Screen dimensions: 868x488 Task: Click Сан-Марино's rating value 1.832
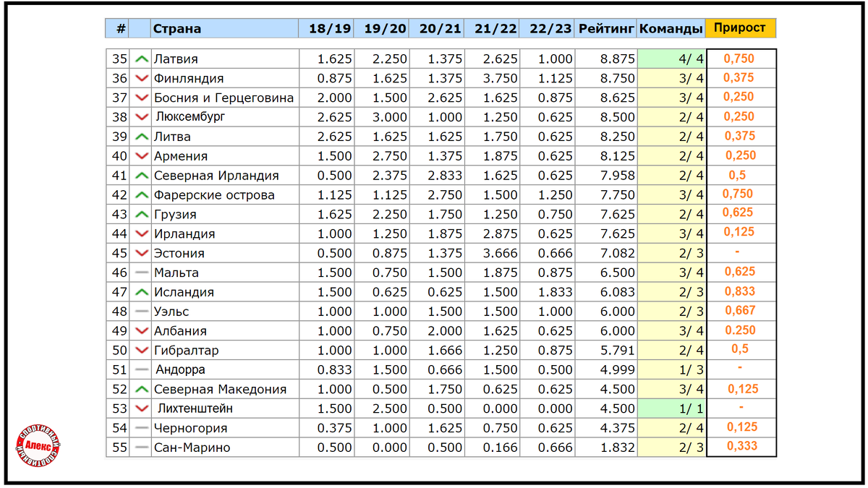[618, 448]
